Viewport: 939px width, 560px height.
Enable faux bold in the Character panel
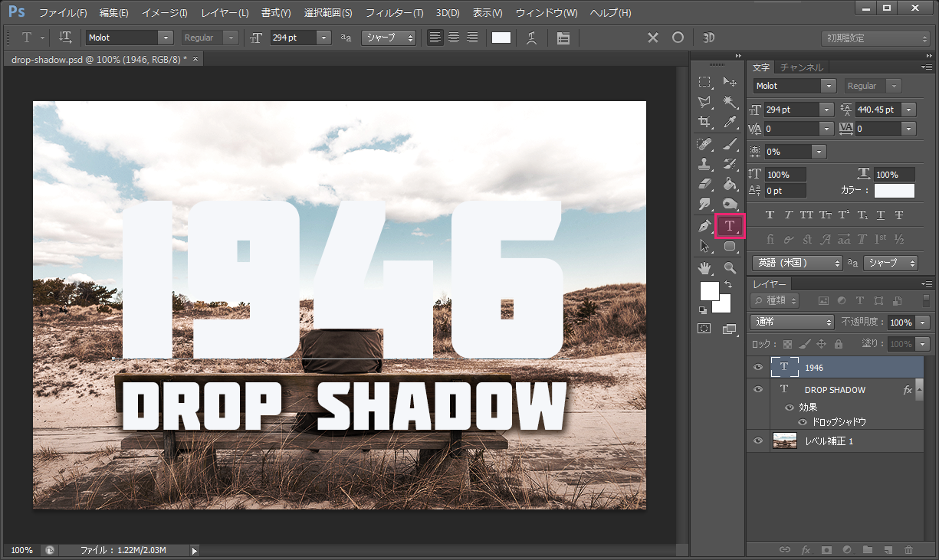770,215
